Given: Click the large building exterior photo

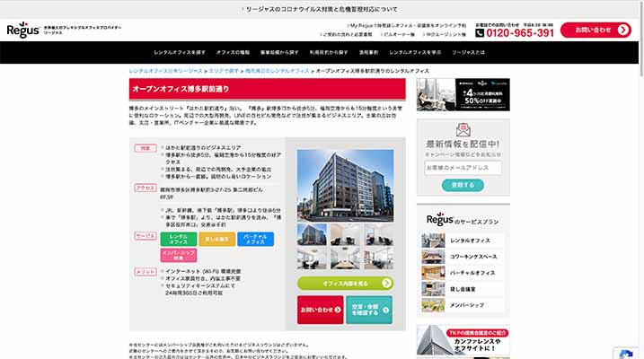Looking at the screenshot, I should [345, 186].
